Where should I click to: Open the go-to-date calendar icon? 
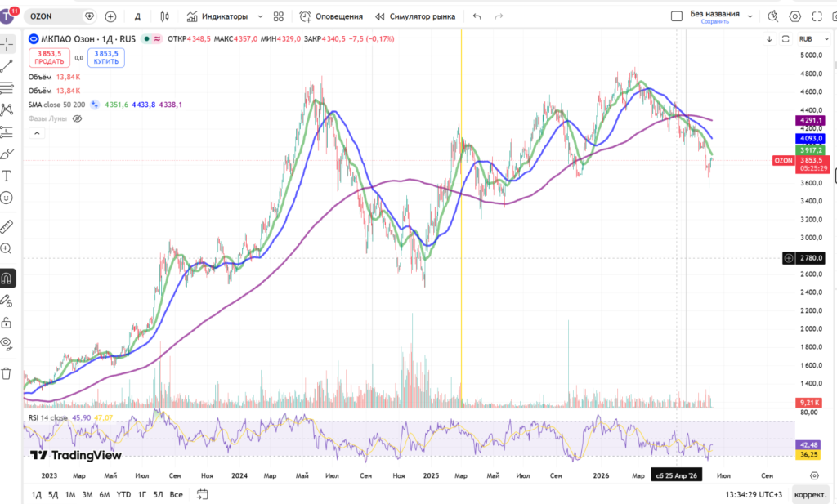pyautogui.click(x=203, y=494)
